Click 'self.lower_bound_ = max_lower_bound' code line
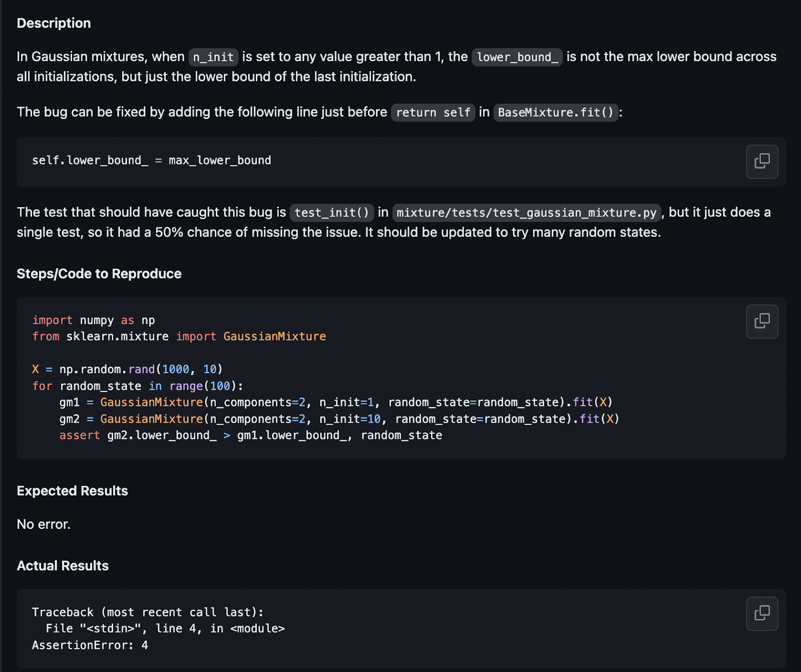 (152, 161)
